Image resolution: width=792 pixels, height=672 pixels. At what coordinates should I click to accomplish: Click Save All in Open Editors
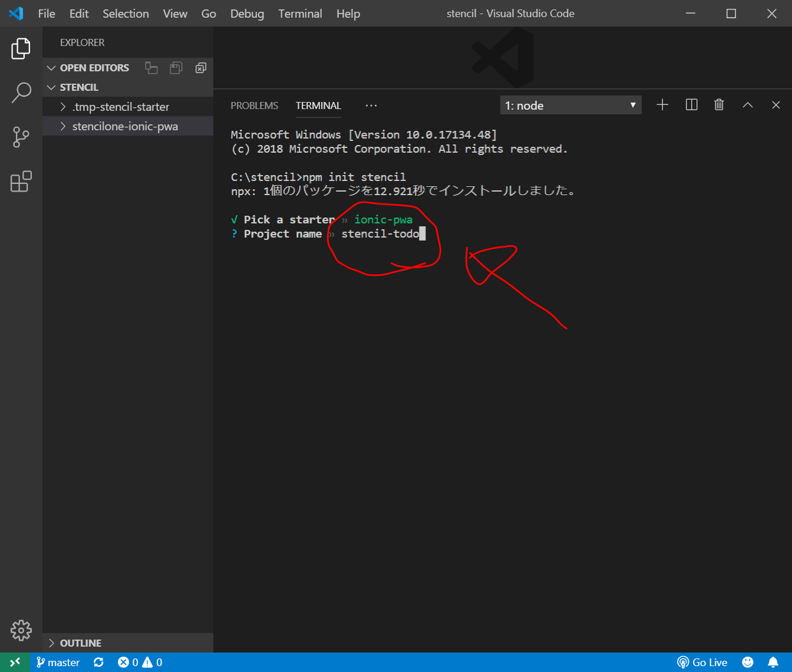pyautogui.click(x=176, y=68)
